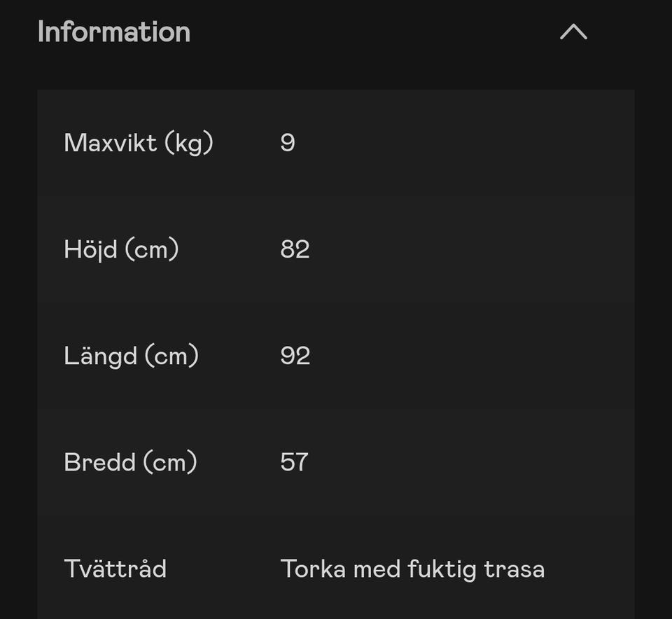Viewport: 672px width, 619px height.
Task: Click the word Bredd
Action: 99,462
